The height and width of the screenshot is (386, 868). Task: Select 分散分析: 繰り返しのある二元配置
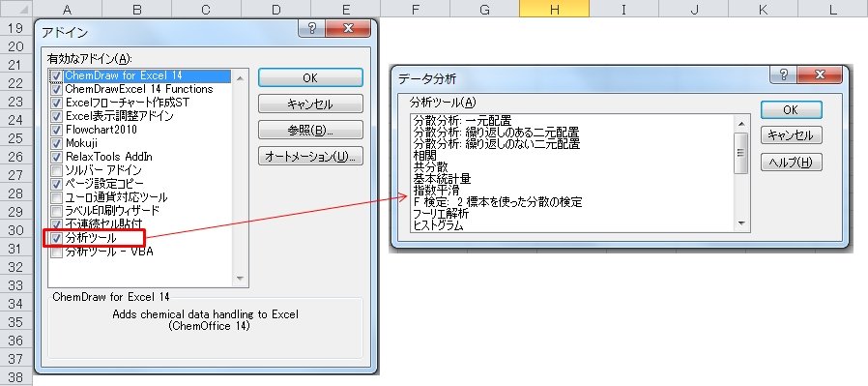(x=496, y=133)
